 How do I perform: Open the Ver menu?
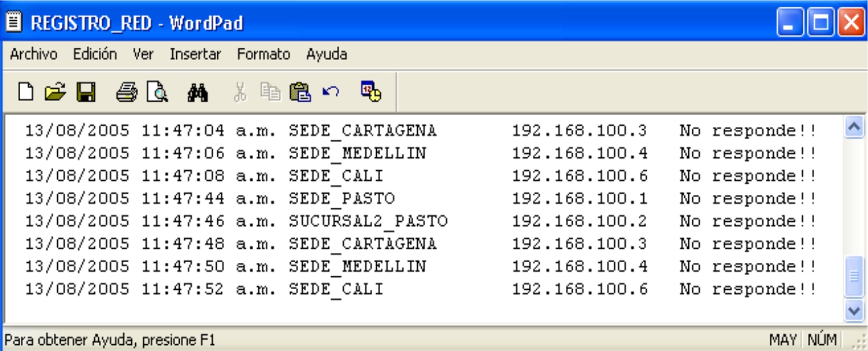coord(143,54)
